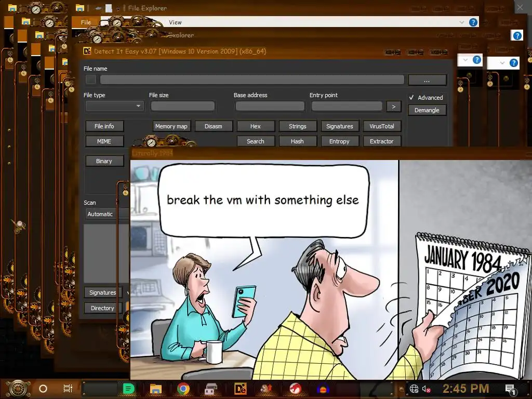Toggle the small checkbox beside File name field

click(x=90, y=79)
